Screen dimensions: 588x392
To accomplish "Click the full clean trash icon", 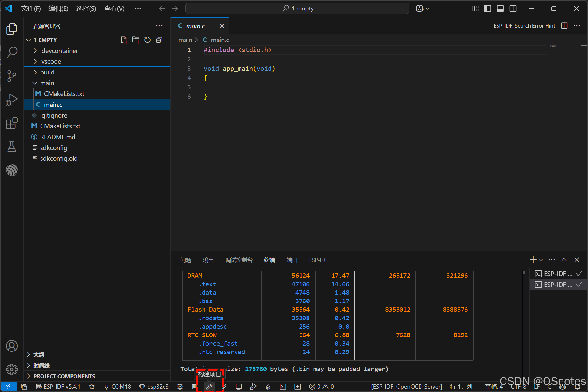I will (x=194, y=386).
